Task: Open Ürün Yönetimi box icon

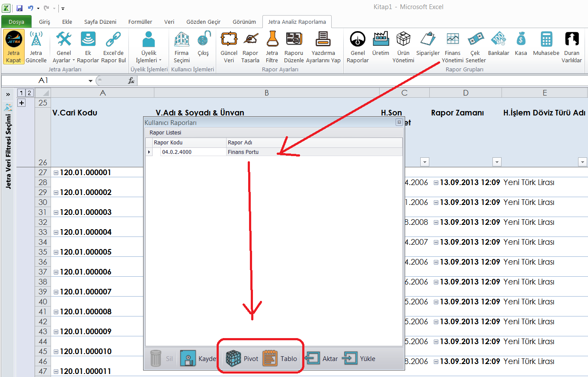Action: [403, 39]
